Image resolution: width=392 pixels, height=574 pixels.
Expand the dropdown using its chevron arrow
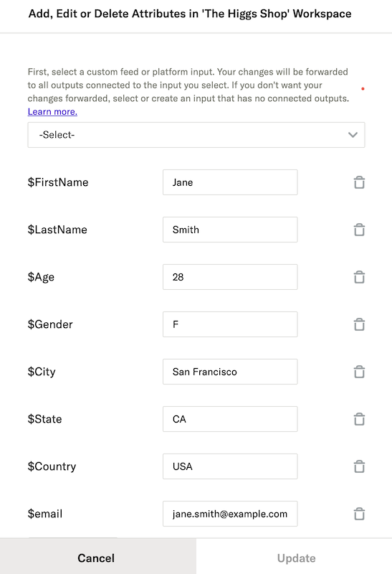(x=353, y=135)
